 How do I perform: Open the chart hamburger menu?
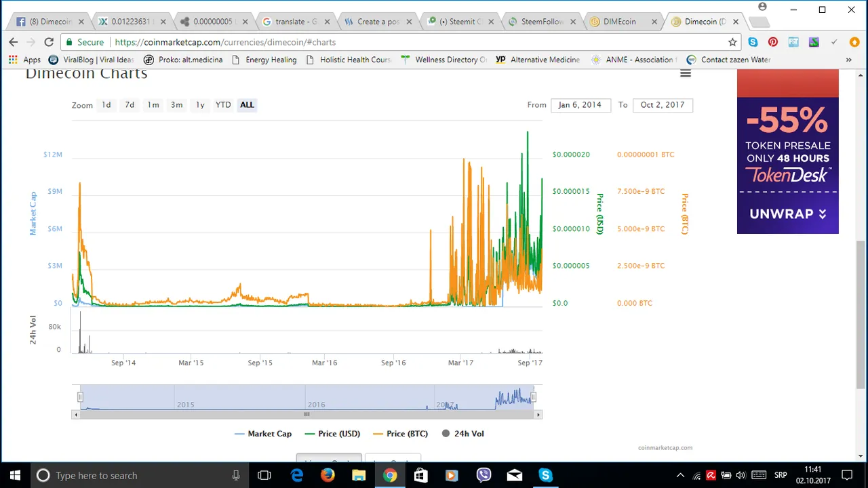tap(686, 73)
